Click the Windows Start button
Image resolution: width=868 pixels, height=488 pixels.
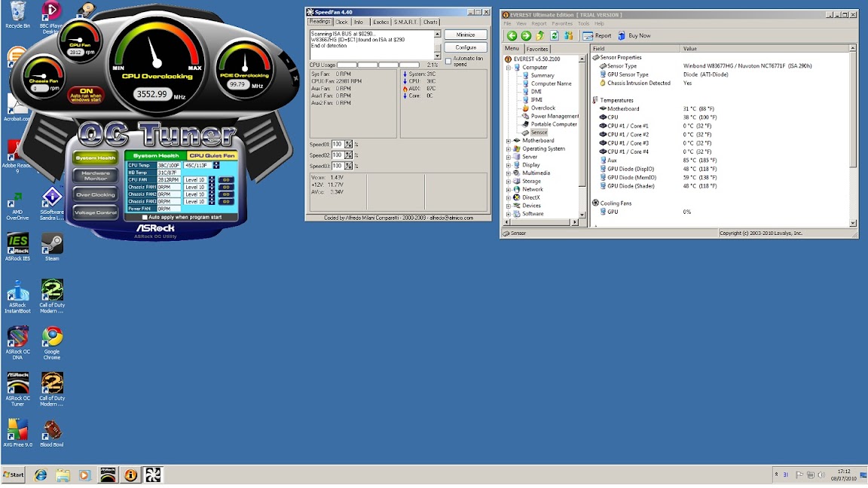click(14, 474)
